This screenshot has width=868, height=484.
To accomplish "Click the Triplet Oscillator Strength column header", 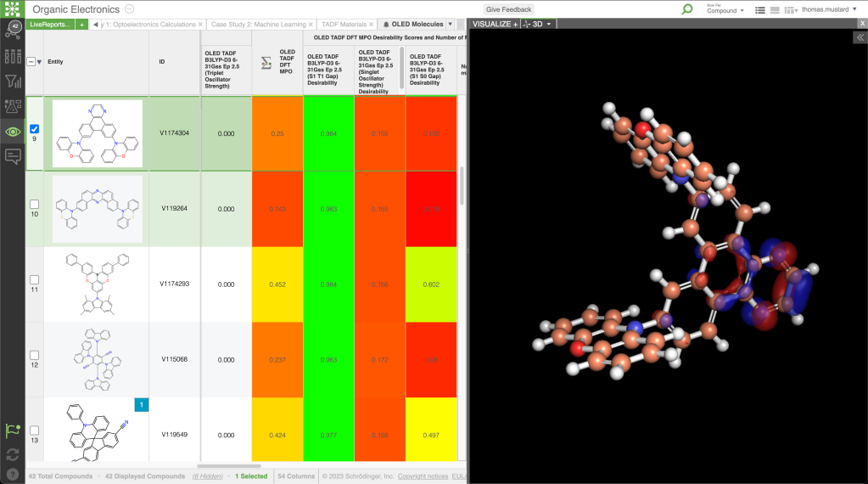I will pos(226,70).
